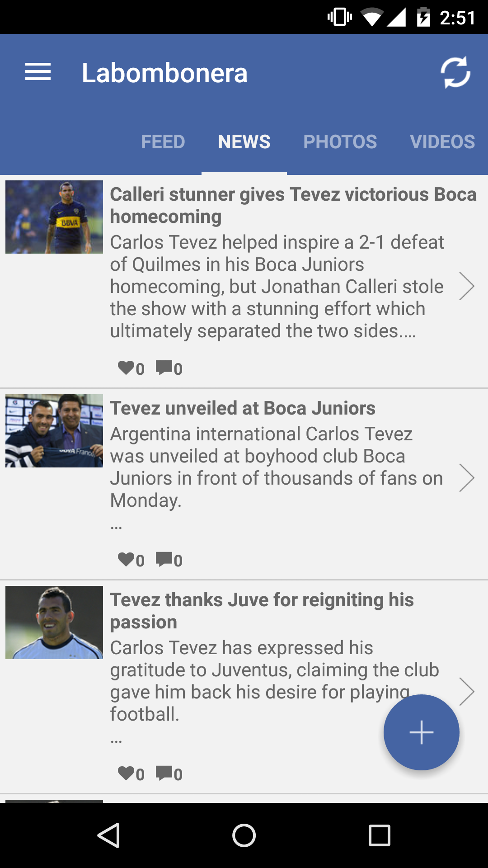Like the Tevez thanks Juve article
This screenshot has height=868, width=488.
click(126, 774)
